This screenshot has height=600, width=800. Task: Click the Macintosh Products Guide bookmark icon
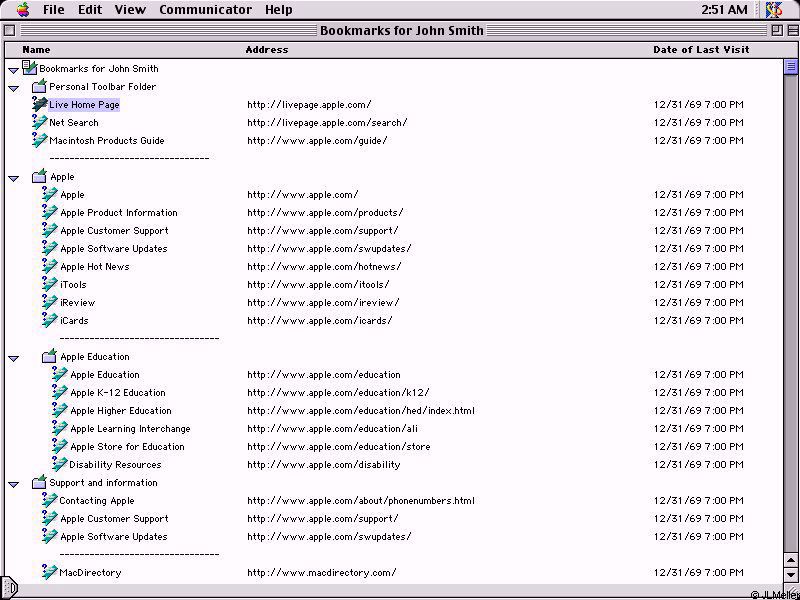pos(39,140)
